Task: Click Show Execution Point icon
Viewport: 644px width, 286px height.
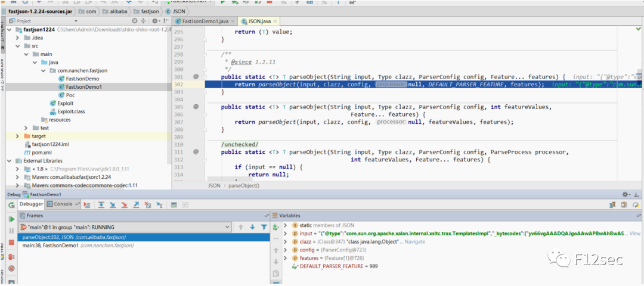Action: [87, 204]
